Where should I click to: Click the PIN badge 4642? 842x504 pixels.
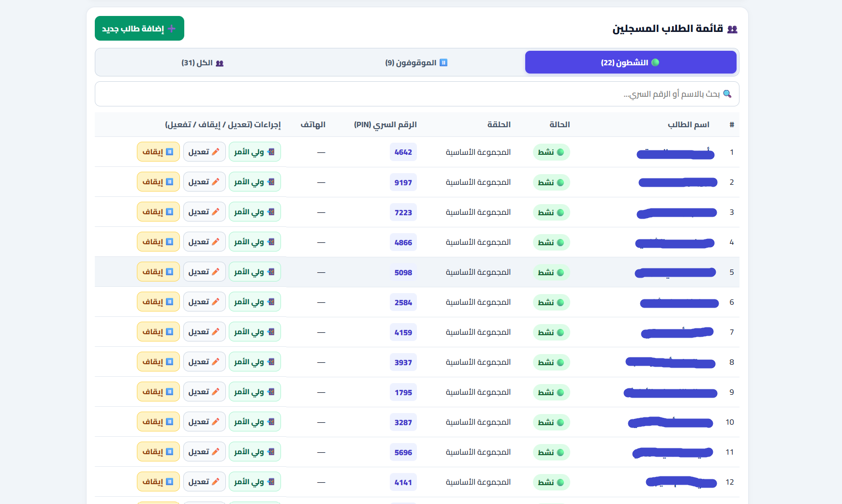click(403, 152)
